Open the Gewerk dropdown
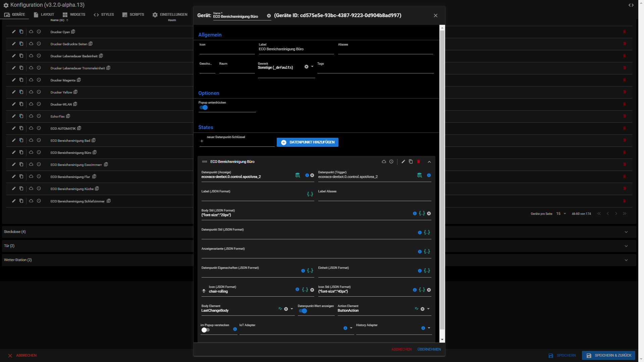 point(312,67)
